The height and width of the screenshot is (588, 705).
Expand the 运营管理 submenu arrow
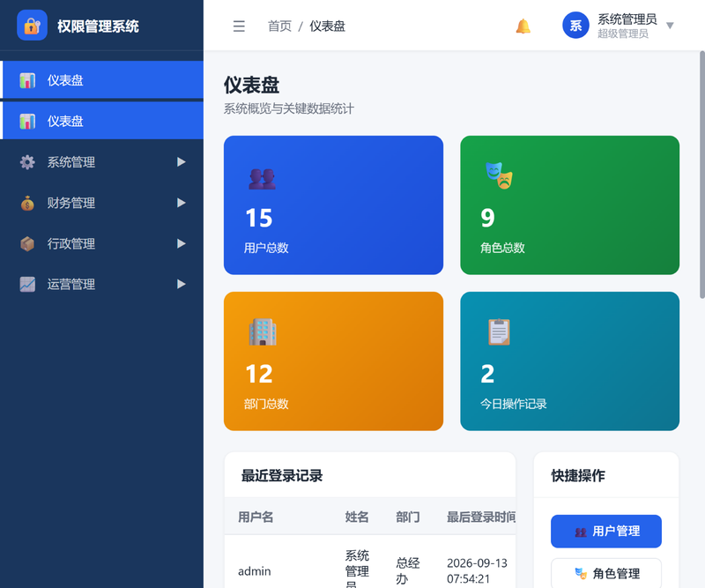click(x=182, y=285)
